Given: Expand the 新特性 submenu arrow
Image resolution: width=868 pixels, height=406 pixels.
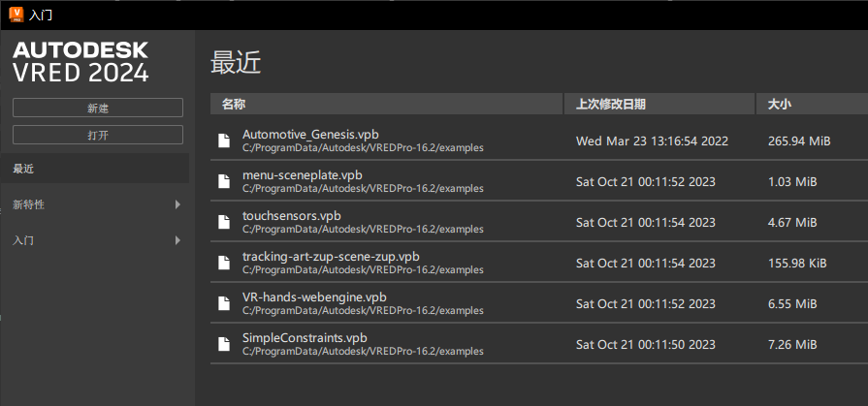Looking at the screenshot, I should click(177, 204).
